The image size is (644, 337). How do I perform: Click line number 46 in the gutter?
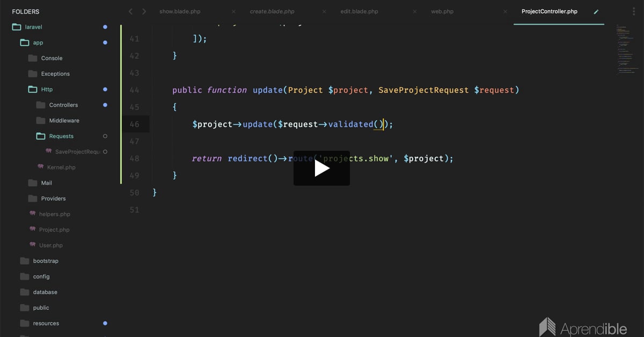point(134,124)
